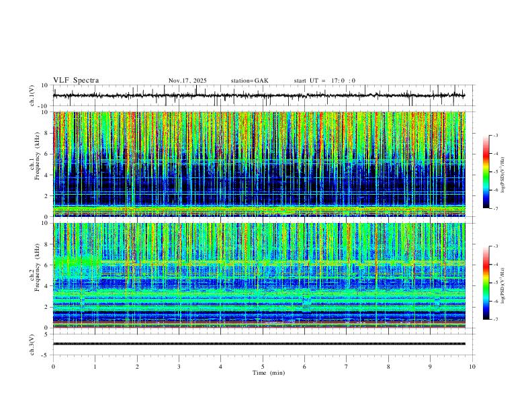Image resolution: width=532 pixels, height=411 pixels.
Task: Select "4" tick on ch.2 frequency axis
Action: (46, 286)
